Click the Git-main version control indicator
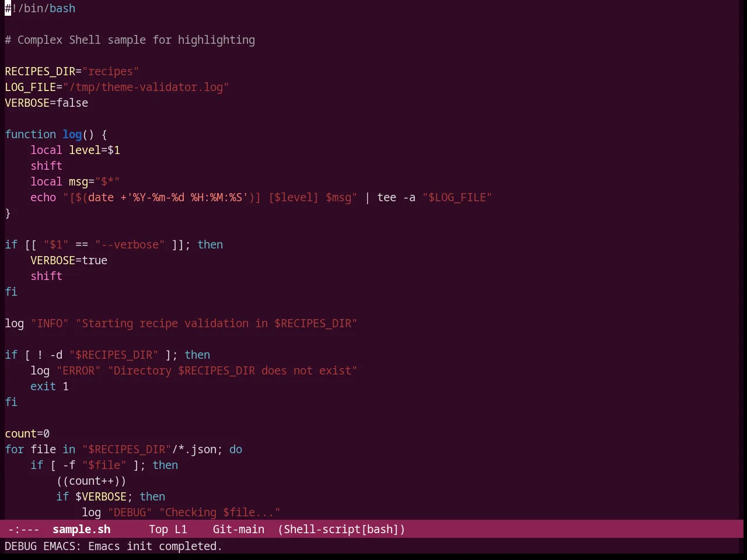Image resolution: width=747 pixels, height=560 pixels. 238,529
